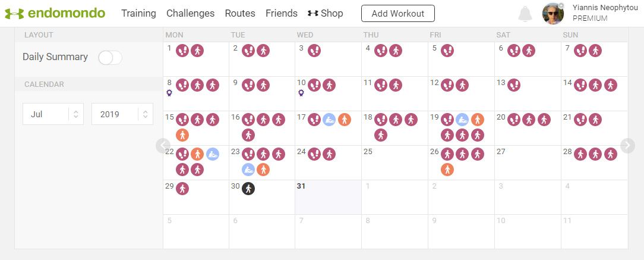Open the Training menu
644x260 pixels.
[x=138, y=13]
